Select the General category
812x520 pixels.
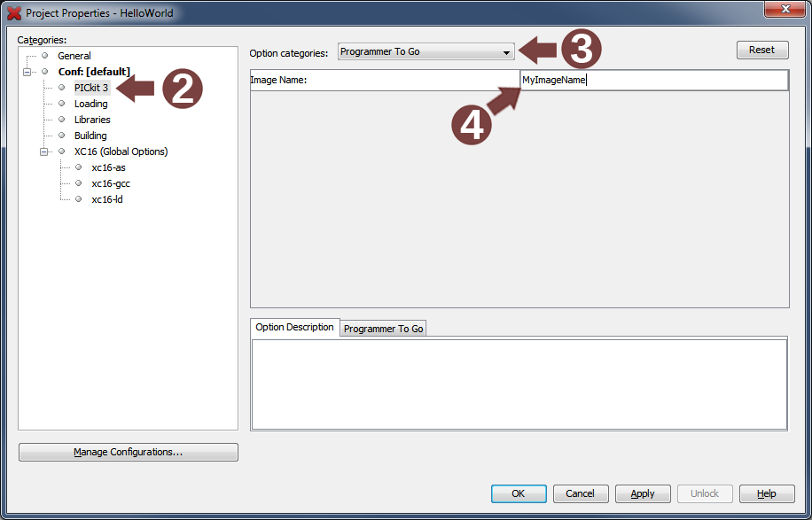(x=74, y=56)
